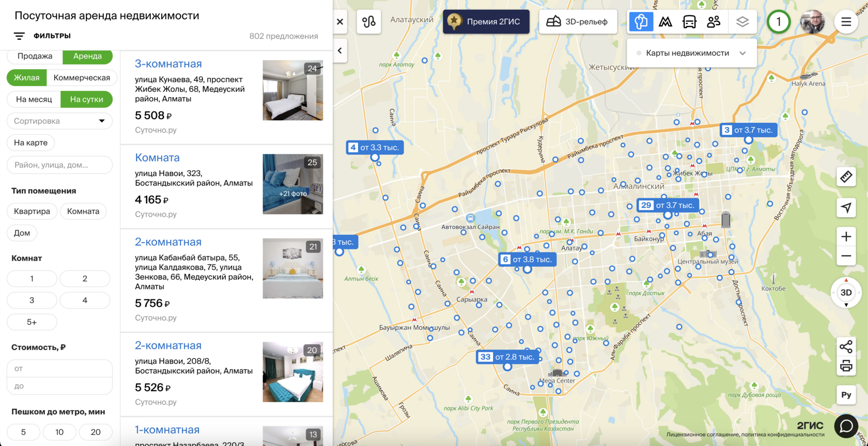Image resolution: width=868 pixels, height=446 pixels.
Task: Collapse the side panel with the arrow
Action: (x=340, y=51)
